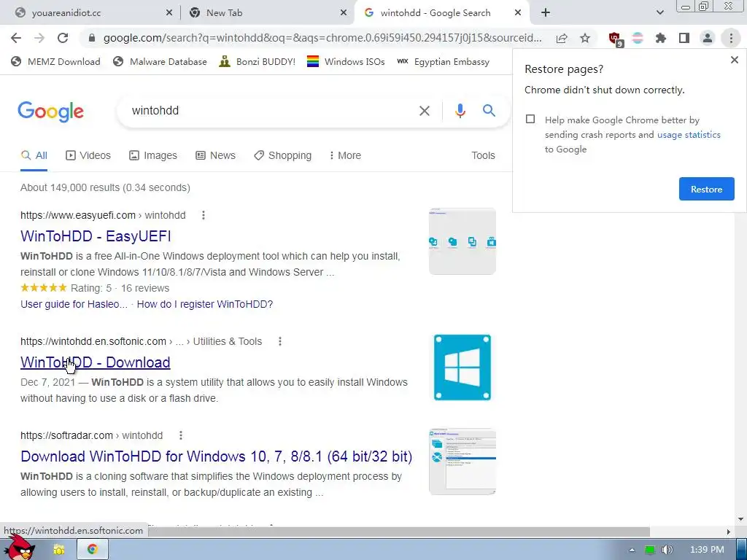Switch to Images results
Image resolution: width=747 pixels, height=560 pixels.
(x=153, y=156)
